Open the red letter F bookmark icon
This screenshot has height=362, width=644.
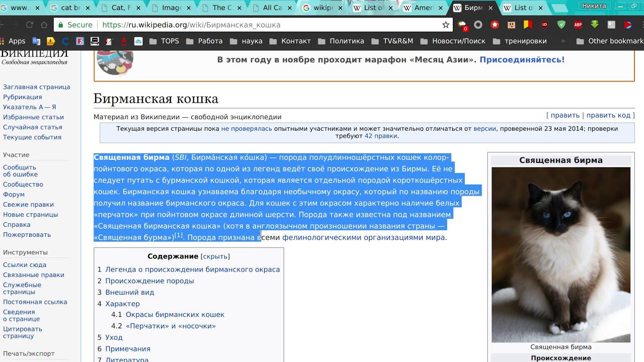click(x=80, y=41)
